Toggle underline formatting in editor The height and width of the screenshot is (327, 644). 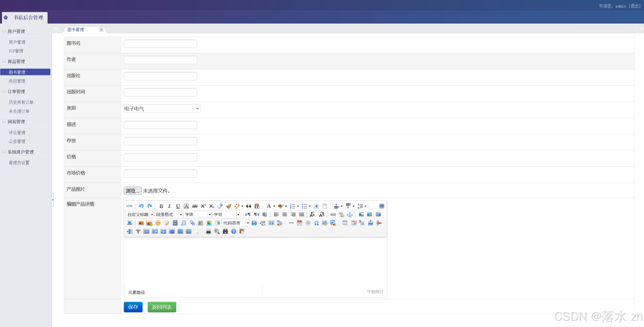pyautogui.click(x=178, y=206)
